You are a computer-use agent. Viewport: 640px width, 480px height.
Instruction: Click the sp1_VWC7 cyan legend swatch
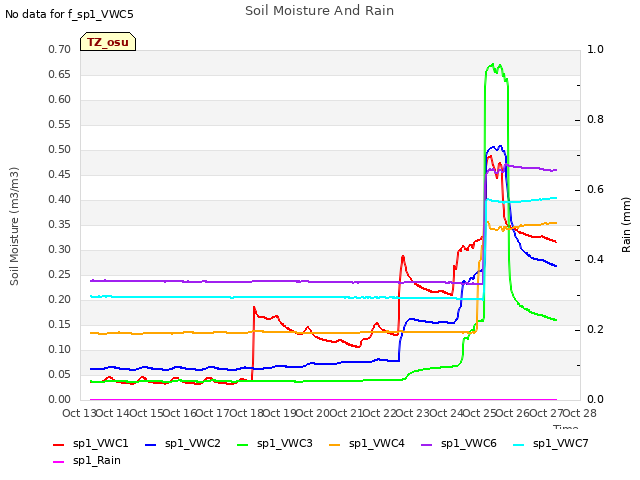coord(518,444)
